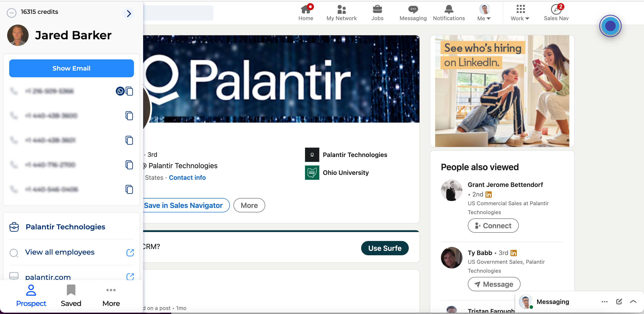Open View all employees link
This screenshot has height=314, width=644.
pyautogui.click(x=60, y=252)
